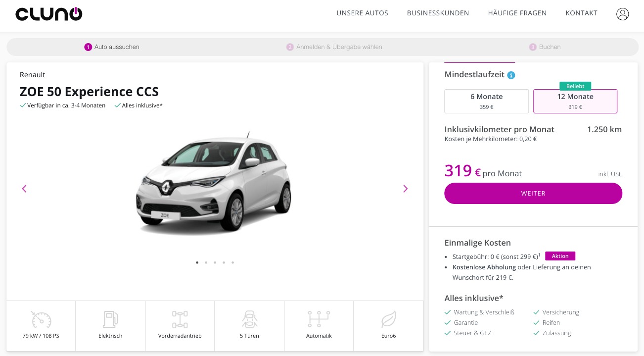Click the inkl. USt. note
This screenshot has height=356, width=644.
click(x=610, y=174)
